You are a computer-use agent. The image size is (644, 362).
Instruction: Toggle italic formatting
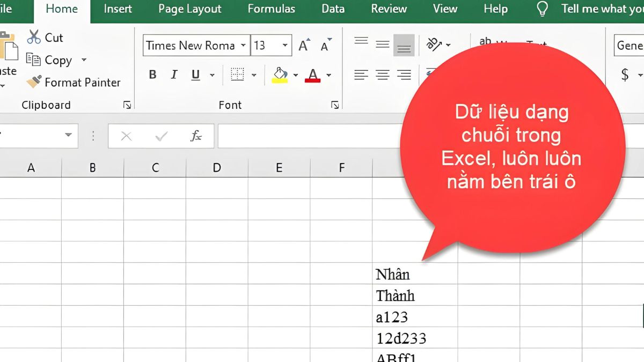(173, 75)
